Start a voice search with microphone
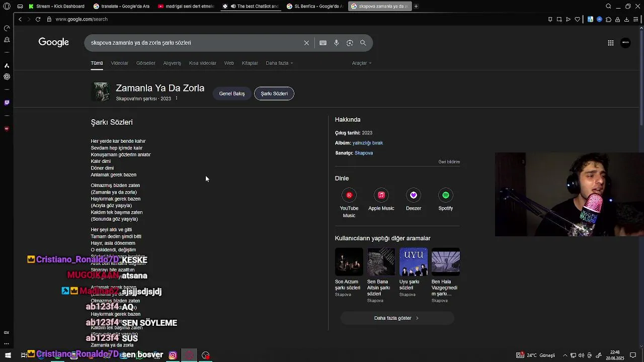The height and width of the screenshot is (362, 644). pyautogui.click(x=337, y=43)
